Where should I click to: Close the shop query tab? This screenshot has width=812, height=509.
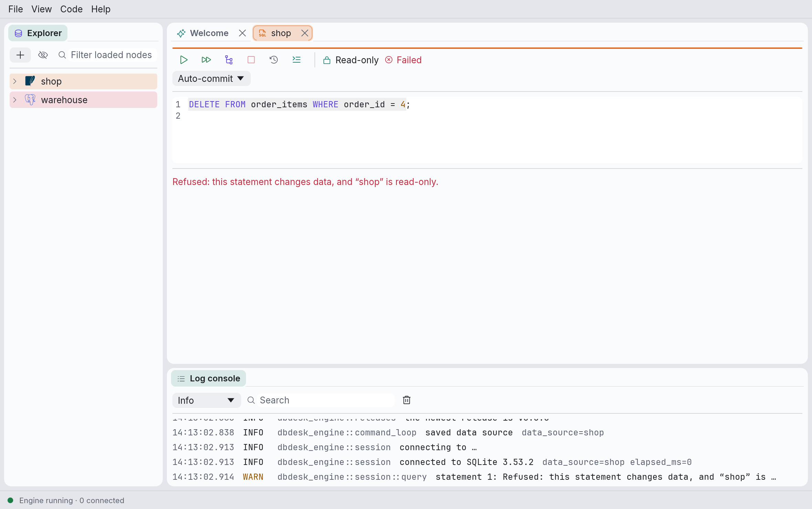click(304, 33)
